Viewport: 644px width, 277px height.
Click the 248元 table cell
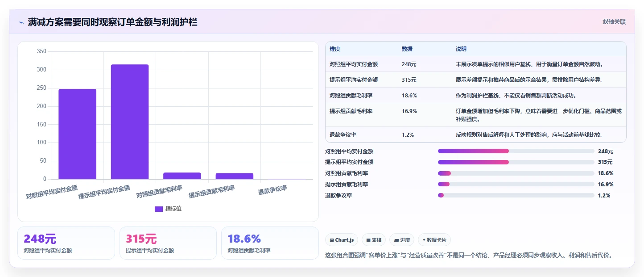coord(409,64)
